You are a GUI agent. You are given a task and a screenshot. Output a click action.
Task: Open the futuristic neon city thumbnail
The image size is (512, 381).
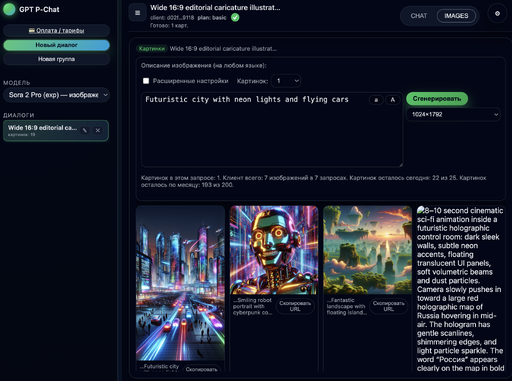(180, 283)
